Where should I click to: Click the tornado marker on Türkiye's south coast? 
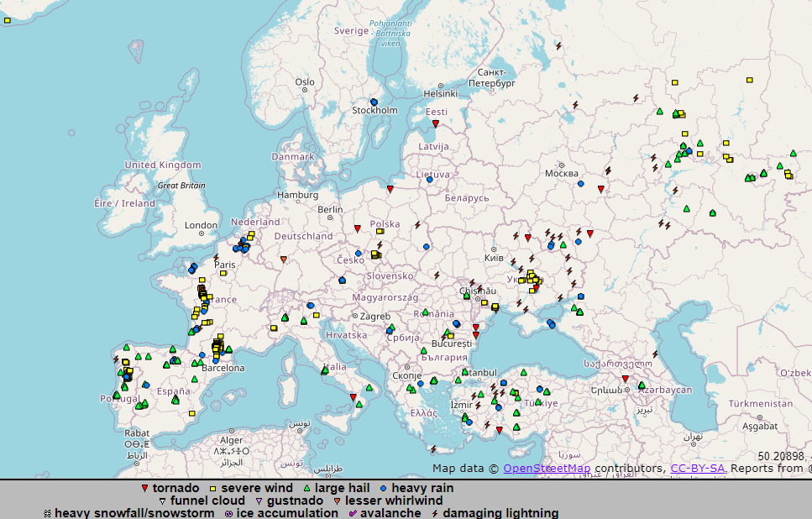click(500, 430)
